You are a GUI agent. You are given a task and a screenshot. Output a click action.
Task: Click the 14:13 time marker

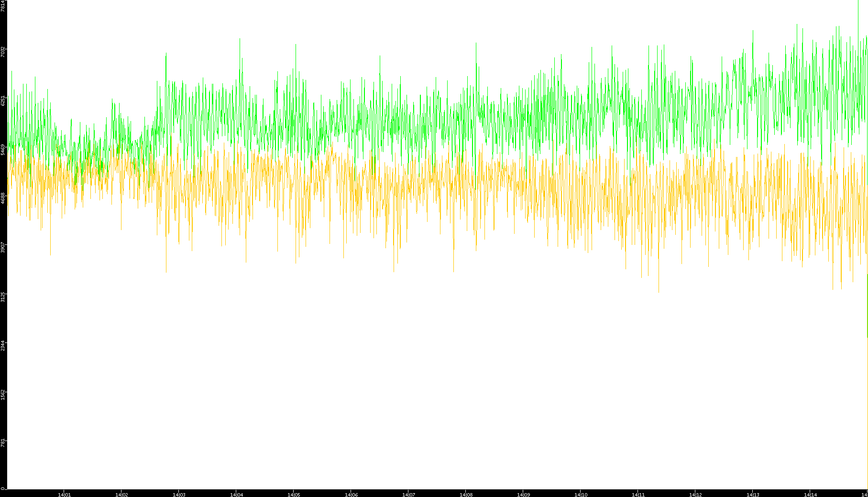point(753,494)
